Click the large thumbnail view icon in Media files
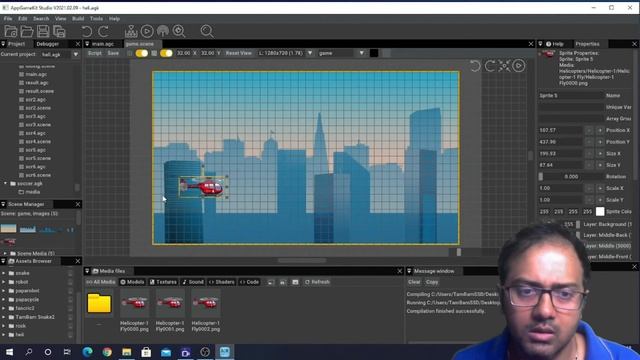The width and height of the screenshot is (640, 360). 295,282
